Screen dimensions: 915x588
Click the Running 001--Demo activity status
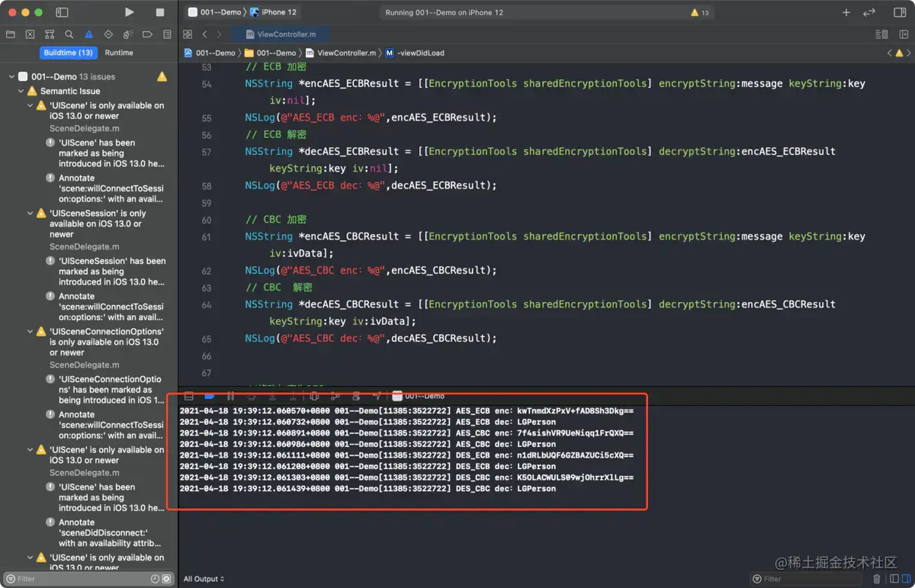445,13
